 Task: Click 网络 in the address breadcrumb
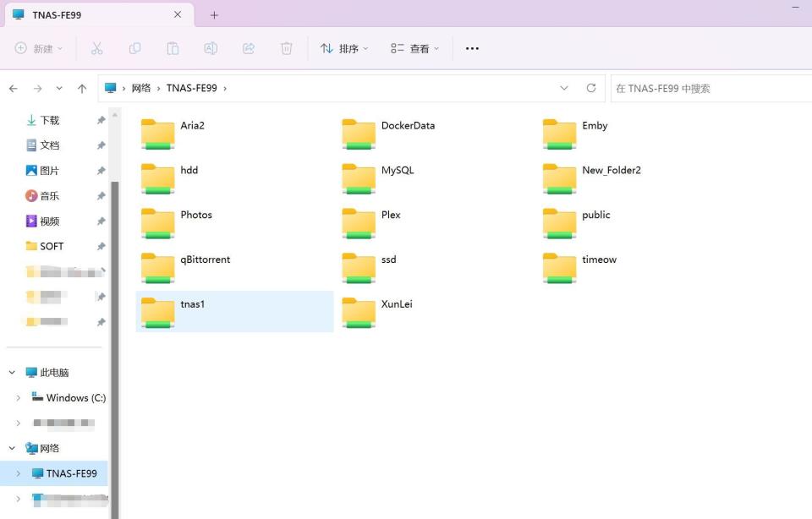pyautogui.click(x=141, y=88)
